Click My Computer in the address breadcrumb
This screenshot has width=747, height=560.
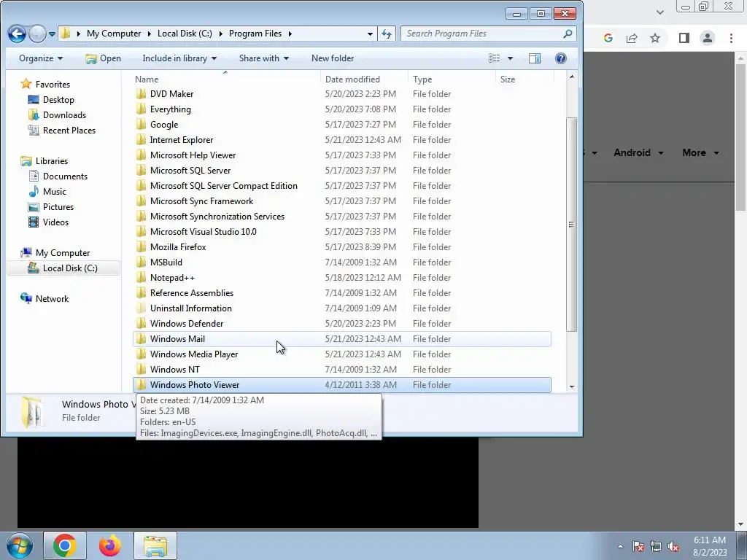click(x=114, y=34)
